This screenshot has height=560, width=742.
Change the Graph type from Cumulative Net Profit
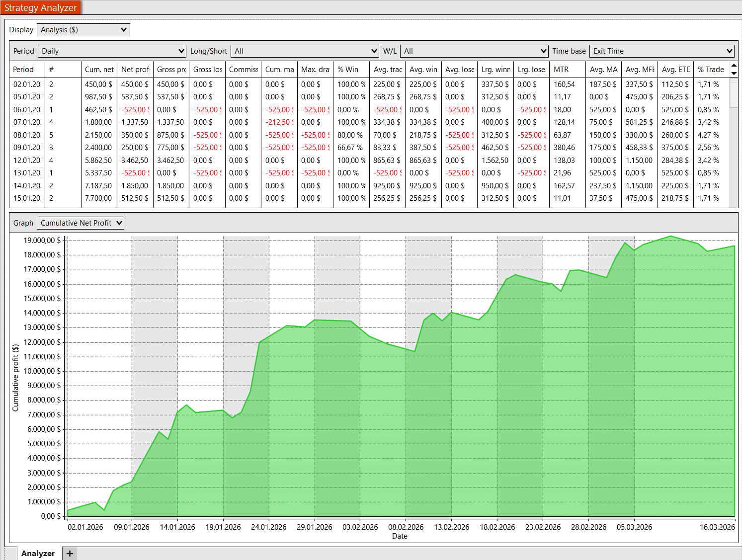81,223
